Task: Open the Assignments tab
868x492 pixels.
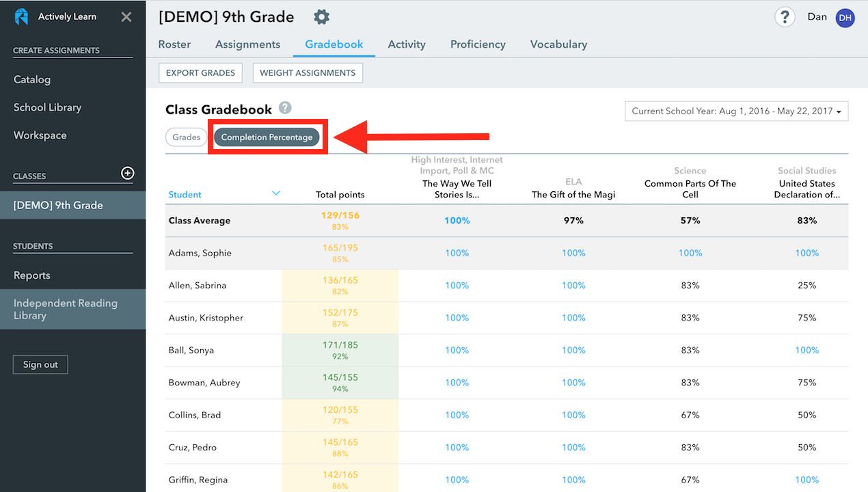Action: pyautogui.click(x=247, y=44)
